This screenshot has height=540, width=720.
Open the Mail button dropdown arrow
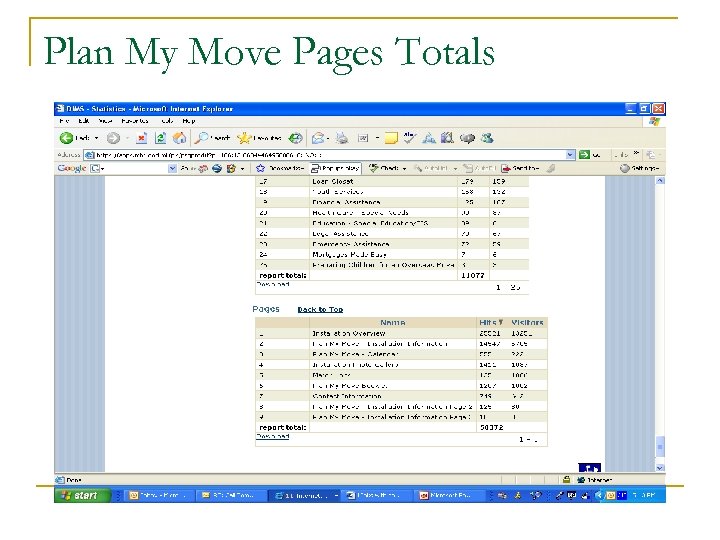coord(328,138)
